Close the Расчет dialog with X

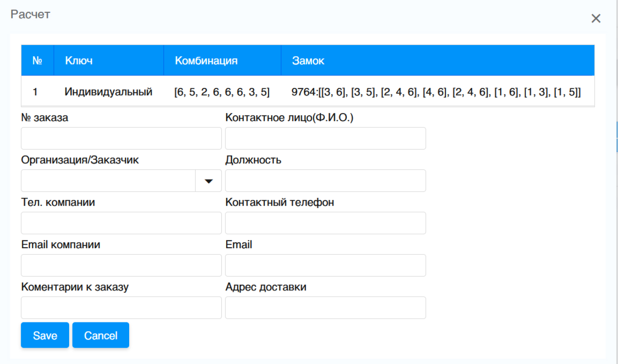coord(596,18)
